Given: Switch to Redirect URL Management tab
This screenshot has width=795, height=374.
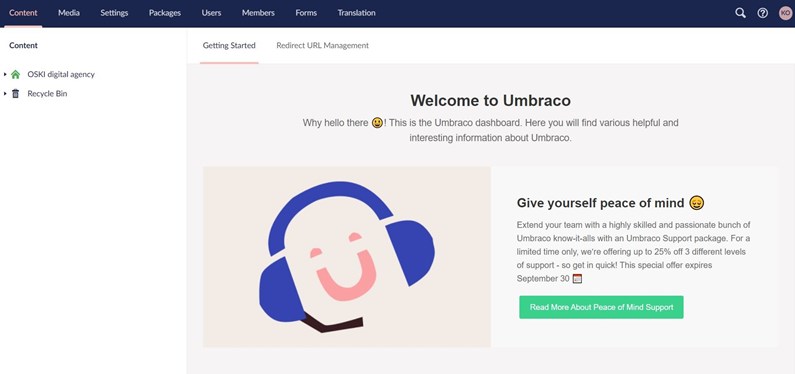Looking at the screenshot, I should 322,46.
